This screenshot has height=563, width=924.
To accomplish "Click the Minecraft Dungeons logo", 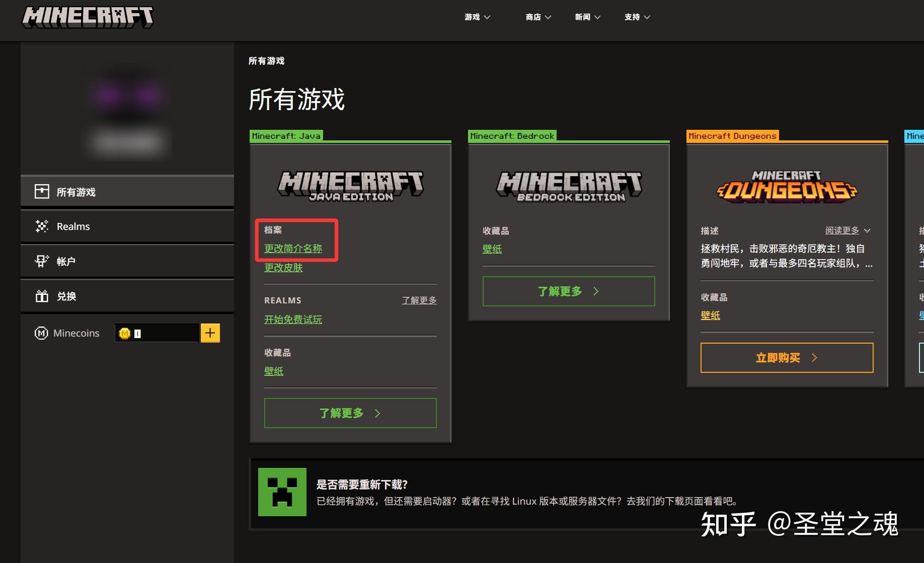I will (787, 187).
